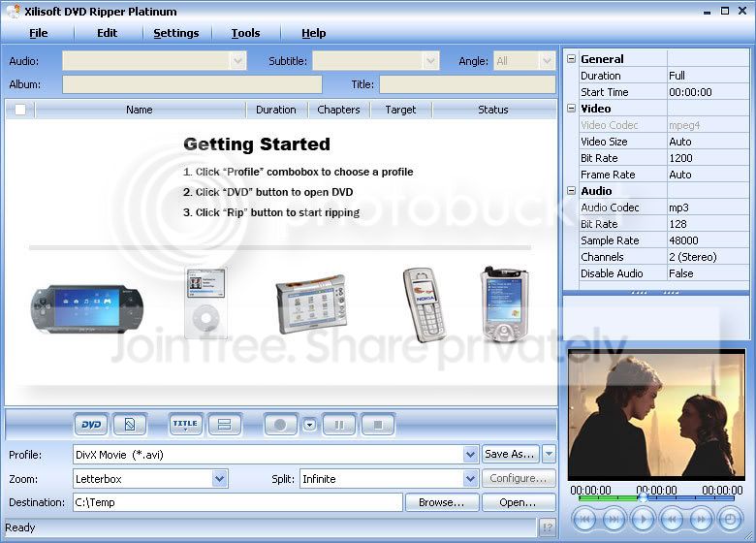Image resolution: width=756 pixels, height=543 pixels.
Task: Click the two-rectangle chapter view toolbar icon
Action: [224, 425]
